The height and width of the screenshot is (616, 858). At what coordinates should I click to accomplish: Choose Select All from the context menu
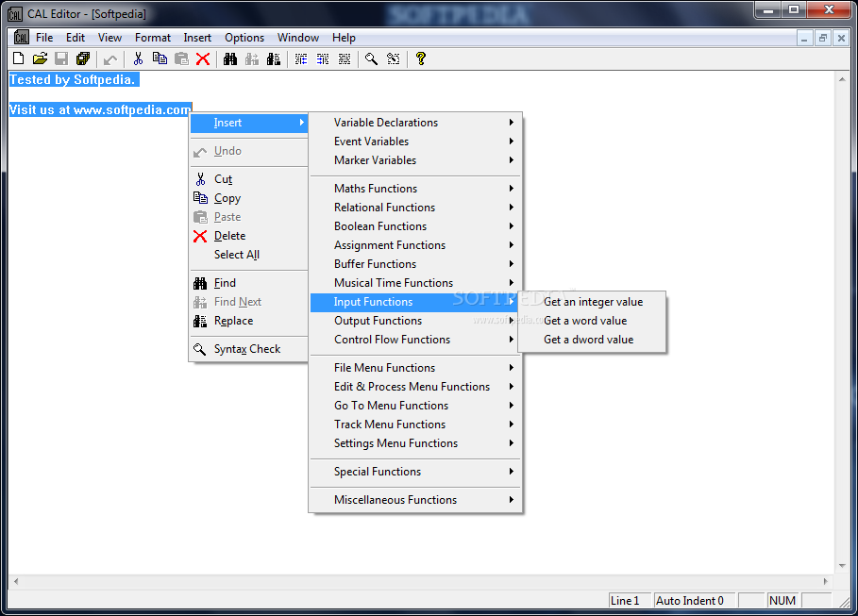pos(249,255)
